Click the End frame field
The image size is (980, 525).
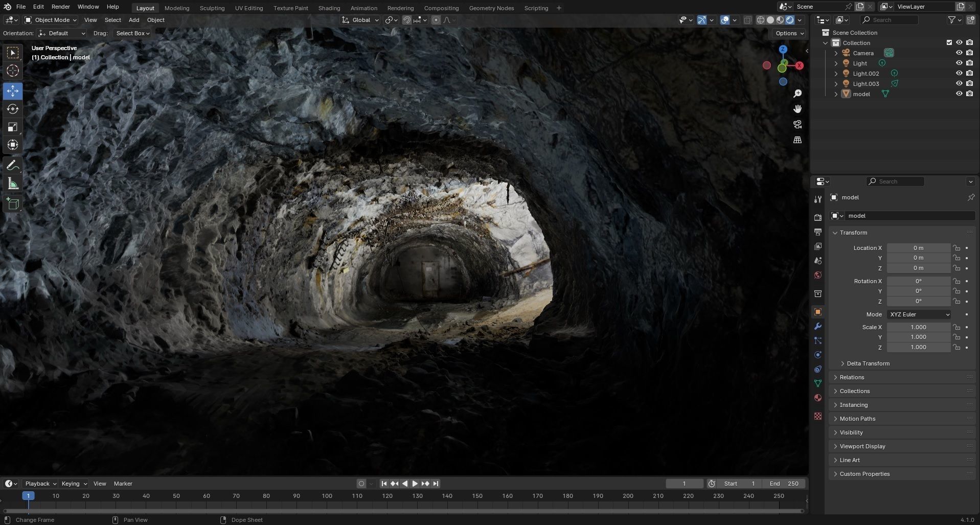point(784,484)
